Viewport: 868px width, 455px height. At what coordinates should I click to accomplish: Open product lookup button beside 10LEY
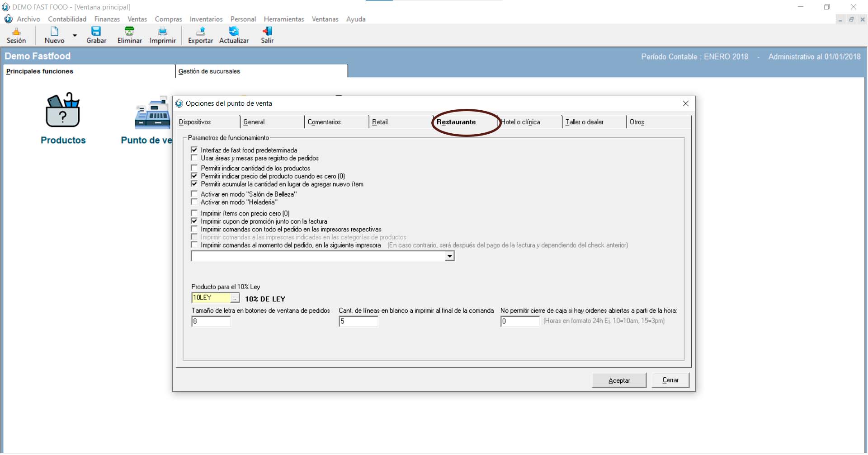click(235, 298)
